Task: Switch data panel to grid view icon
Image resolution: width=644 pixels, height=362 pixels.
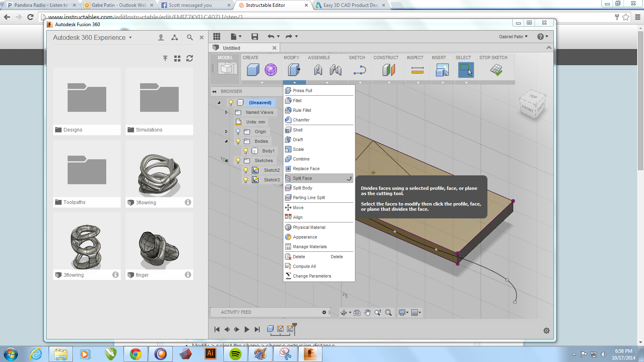Action: 177,59
